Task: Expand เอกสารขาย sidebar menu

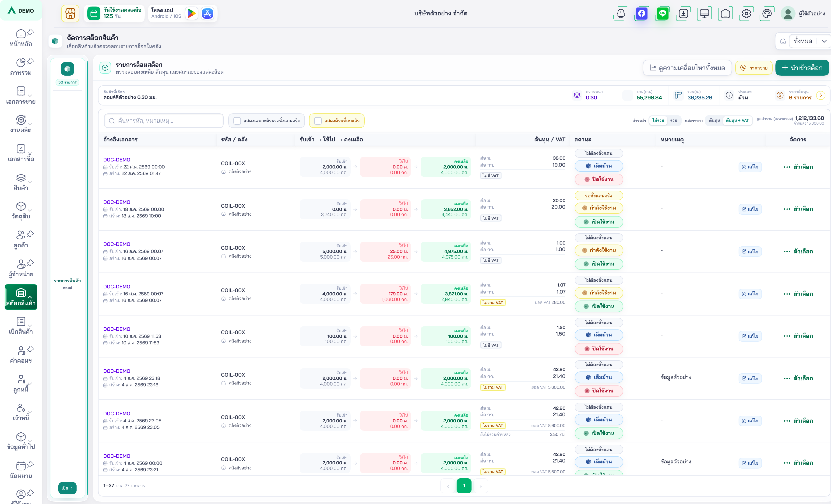Action: click(21, 95)
